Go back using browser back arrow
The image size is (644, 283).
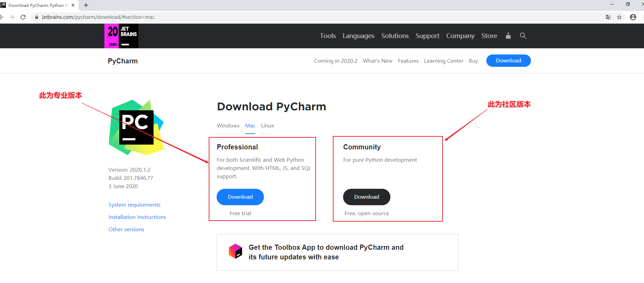click(x=2, y=17)
